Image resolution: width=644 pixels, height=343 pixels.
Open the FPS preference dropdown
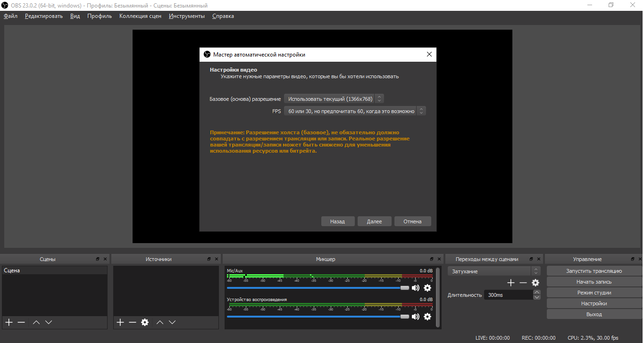355,111
